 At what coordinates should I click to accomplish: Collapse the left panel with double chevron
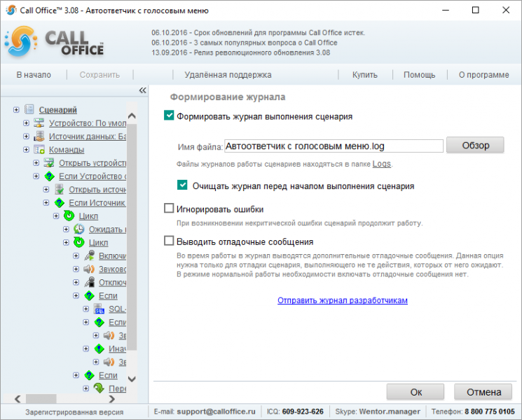[x=142, y=90]
